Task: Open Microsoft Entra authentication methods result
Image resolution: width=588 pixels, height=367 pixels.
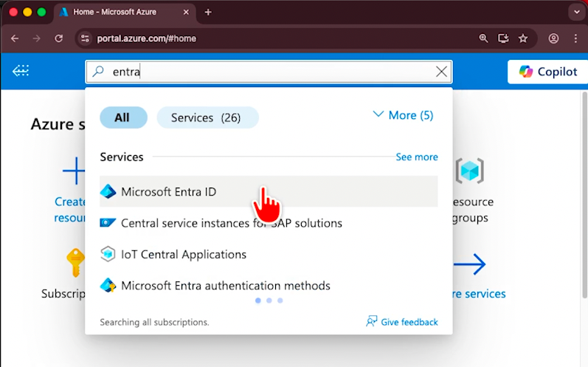Action: (x=225, y=286)
